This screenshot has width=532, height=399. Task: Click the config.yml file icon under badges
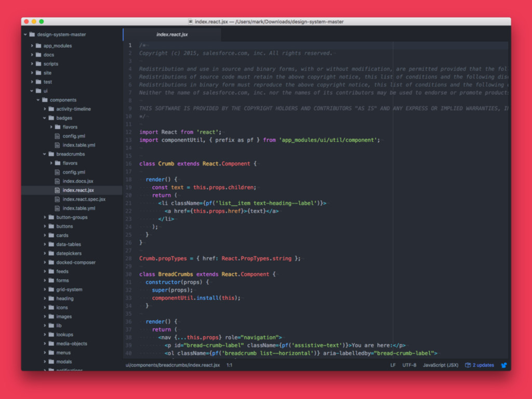tap(57, 136)
